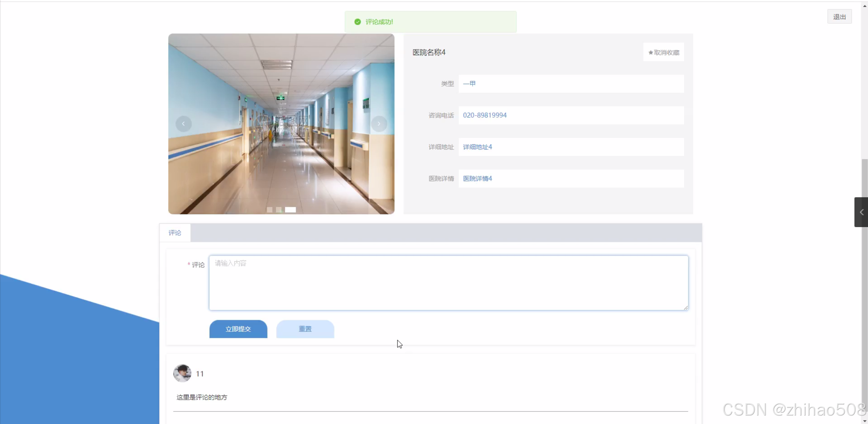Image resolution: width=868 pixels, height=424 pixels.
Task: Open the 评论 tab
Action: [175, 233]
